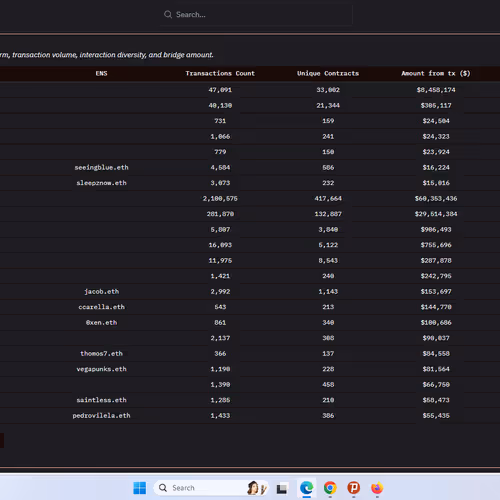Open the Windows Start menu
The width and height of the screenshot is (500, 500).
point(139,488)
